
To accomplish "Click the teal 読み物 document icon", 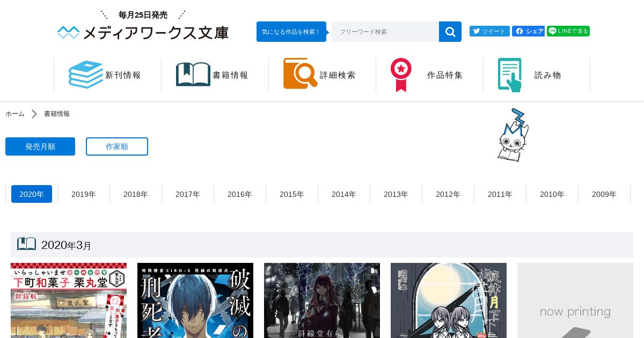I will pyautogui.click(x=510, y=75).
